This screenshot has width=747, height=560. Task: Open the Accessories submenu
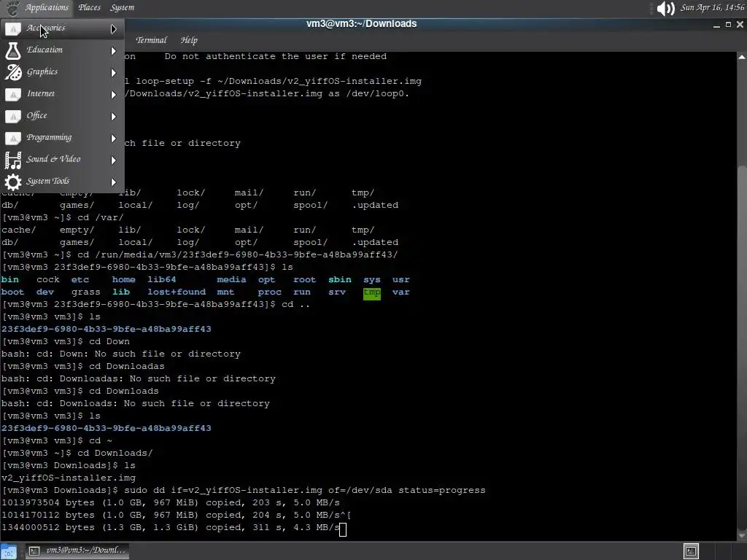click(x=62, y=28)
